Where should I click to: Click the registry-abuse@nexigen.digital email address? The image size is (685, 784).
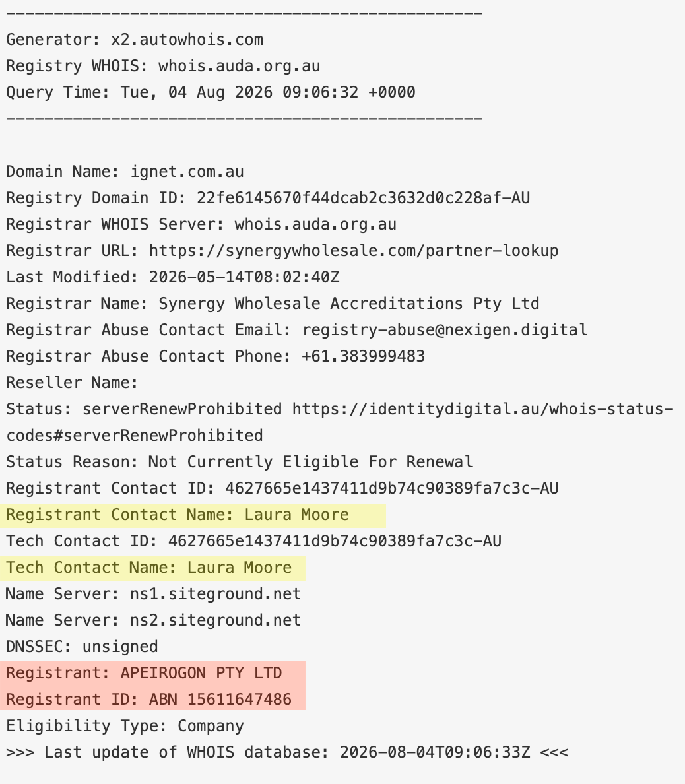point(445,330)
